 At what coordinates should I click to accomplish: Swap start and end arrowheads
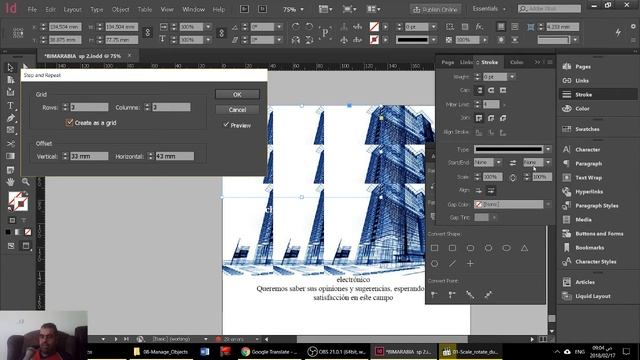513,162
